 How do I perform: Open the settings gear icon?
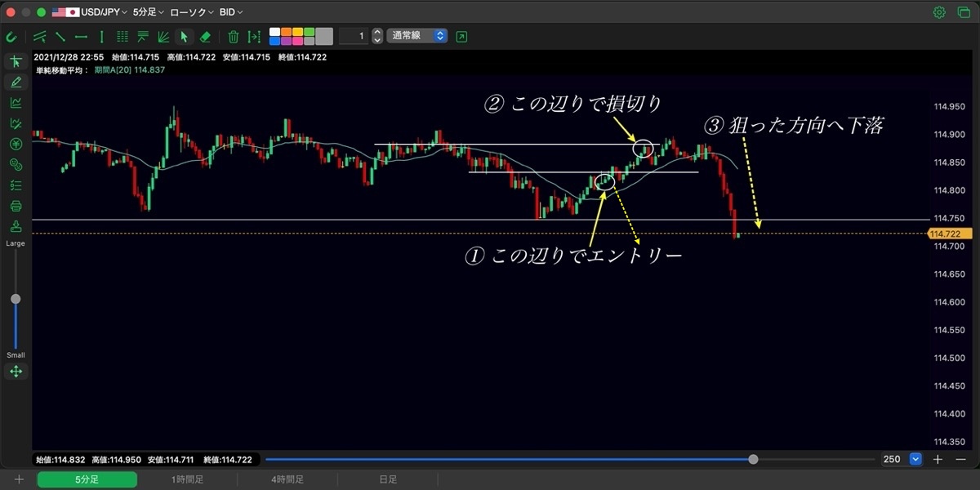point(939,12)
